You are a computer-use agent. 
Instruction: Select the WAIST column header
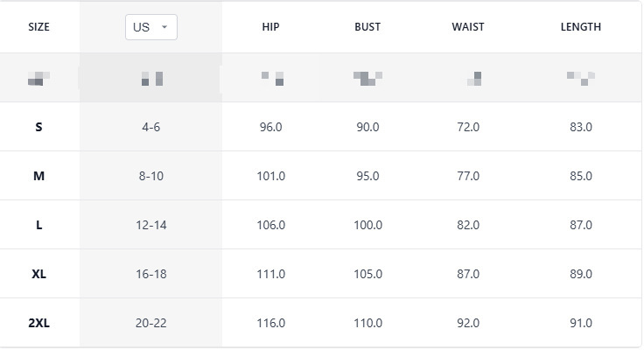pyautogui.click(x=468, y=27)
